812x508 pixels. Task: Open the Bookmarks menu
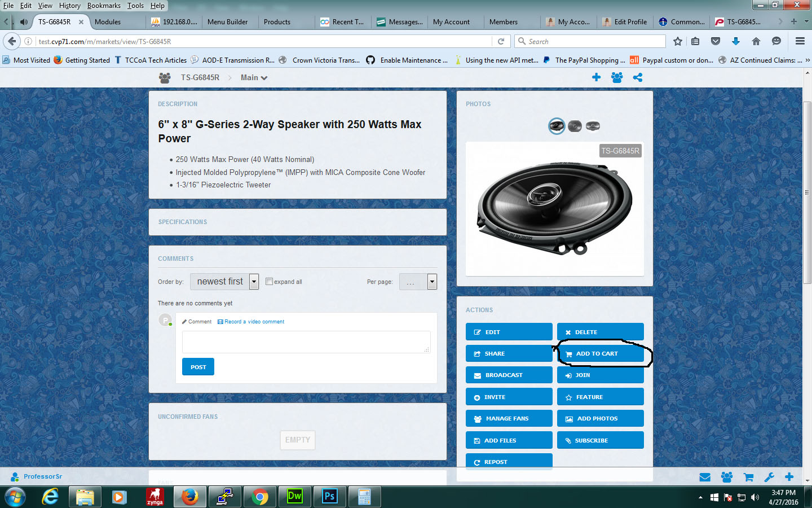click(104, 6)
